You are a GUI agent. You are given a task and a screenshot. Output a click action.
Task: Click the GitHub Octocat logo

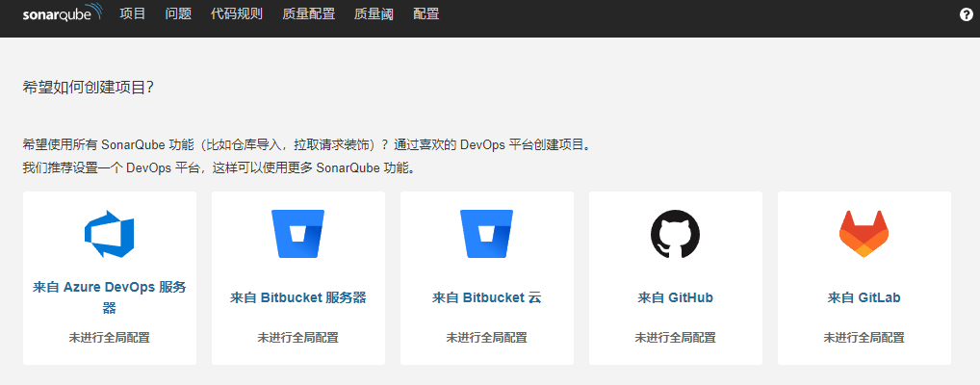[x=676, y=235]
